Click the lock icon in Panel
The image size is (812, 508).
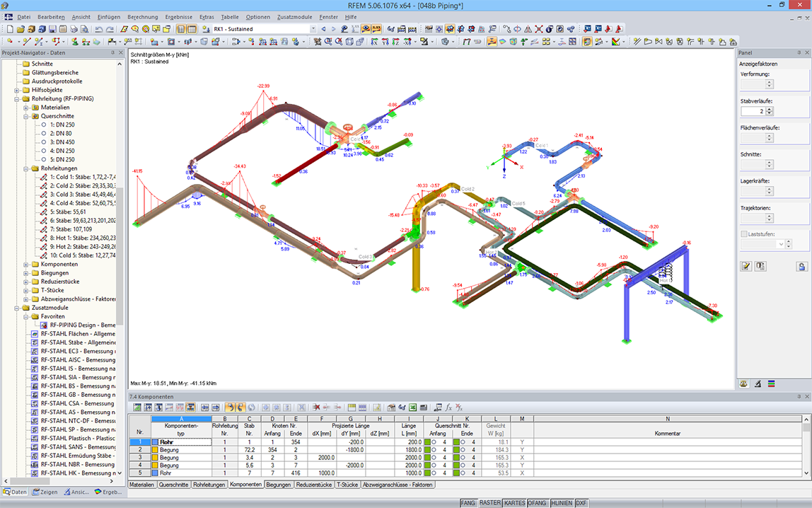click(801, 266)
